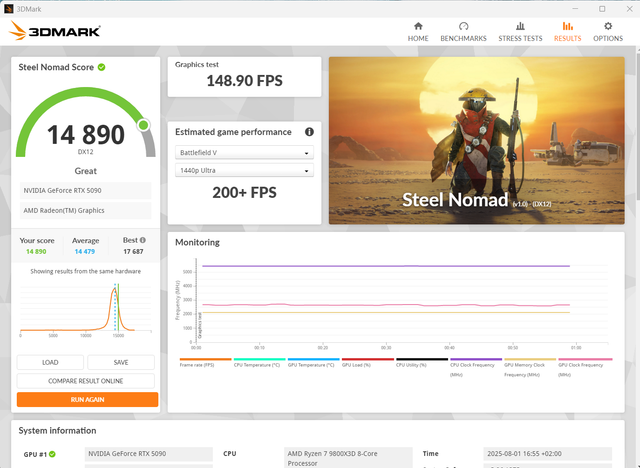
Task: Click the NVIDIA GeForce RTX 5090 score field
Action: tap(85, 191)
